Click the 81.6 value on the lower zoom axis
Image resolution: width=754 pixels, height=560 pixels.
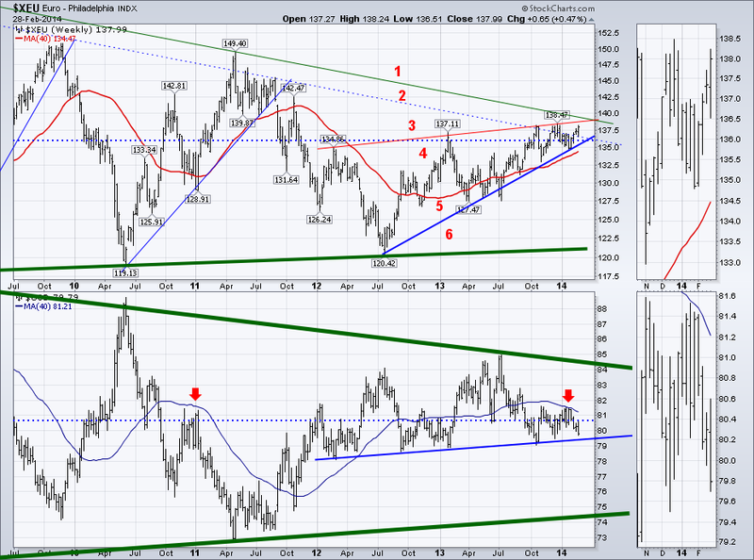[727, 296]
